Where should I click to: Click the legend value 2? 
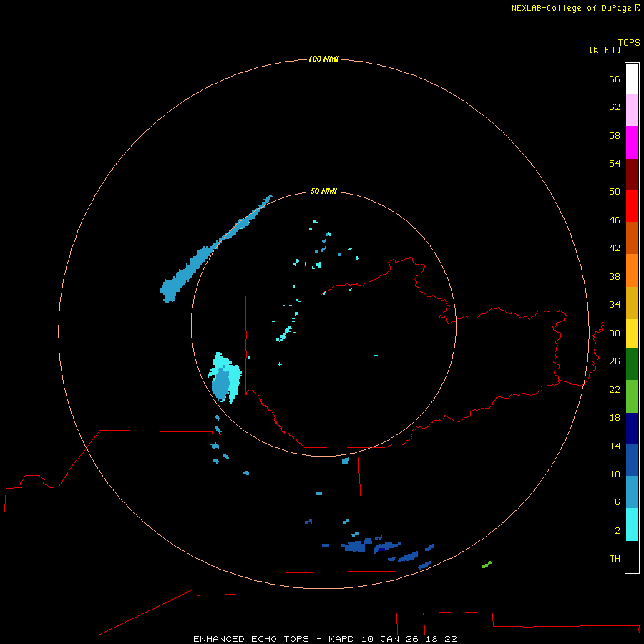[617, 530]
